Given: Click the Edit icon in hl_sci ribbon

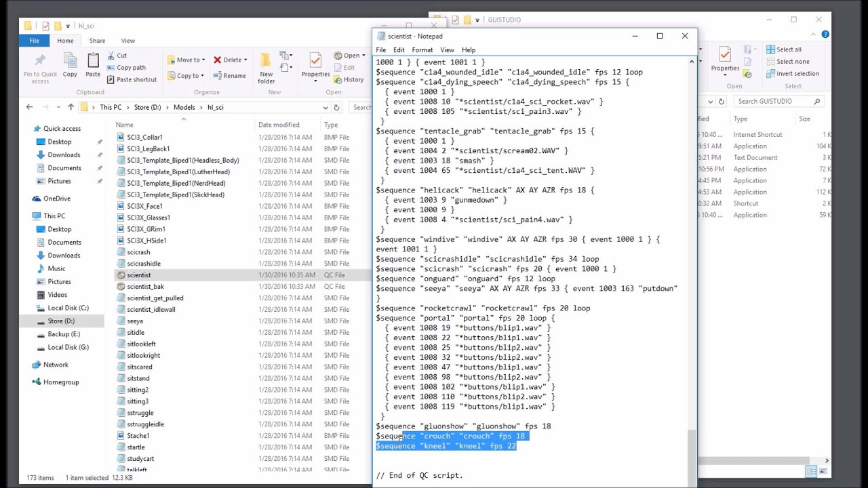Looking at the screenshot, I should tap(338, 68).
